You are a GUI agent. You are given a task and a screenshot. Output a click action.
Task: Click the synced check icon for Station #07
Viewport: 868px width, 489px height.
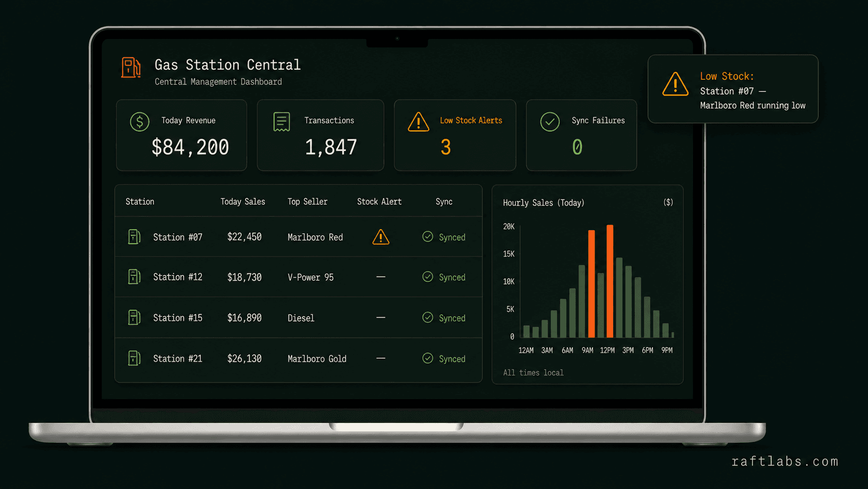428,236
